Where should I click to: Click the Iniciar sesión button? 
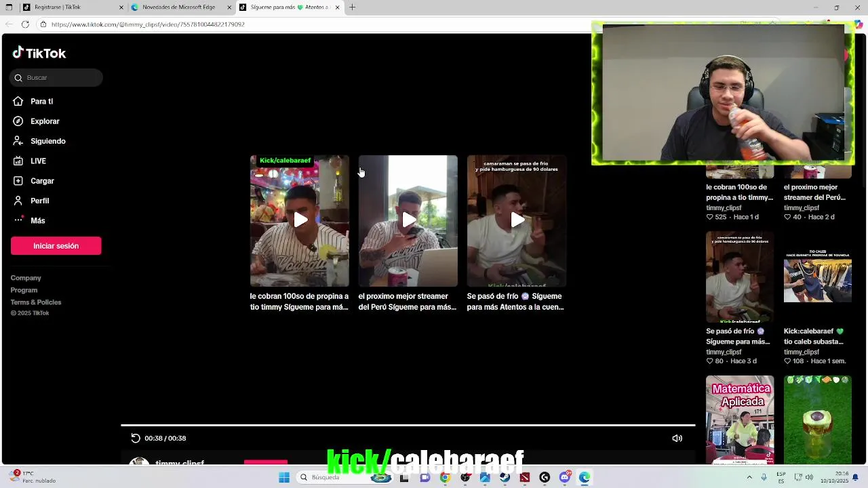point(56,246)
